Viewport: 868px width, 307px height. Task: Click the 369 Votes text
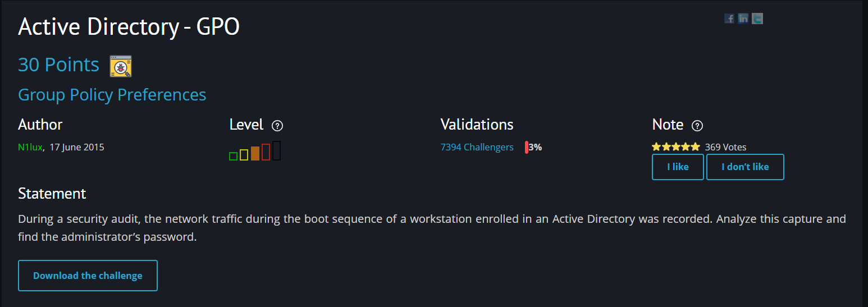[x=726, y=147]
